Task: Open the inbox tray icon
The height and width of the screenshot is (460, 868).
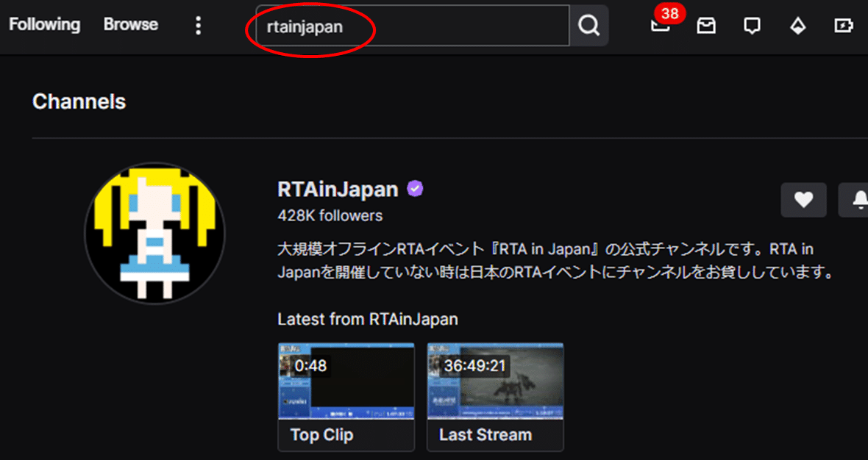Action: click(x=706, y=26)
